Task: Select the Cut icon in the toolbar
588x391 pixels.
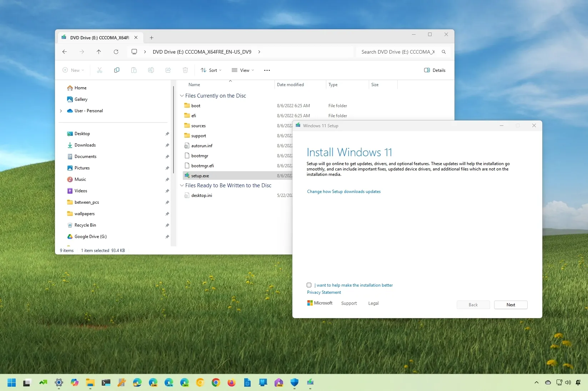Action: 100,70
